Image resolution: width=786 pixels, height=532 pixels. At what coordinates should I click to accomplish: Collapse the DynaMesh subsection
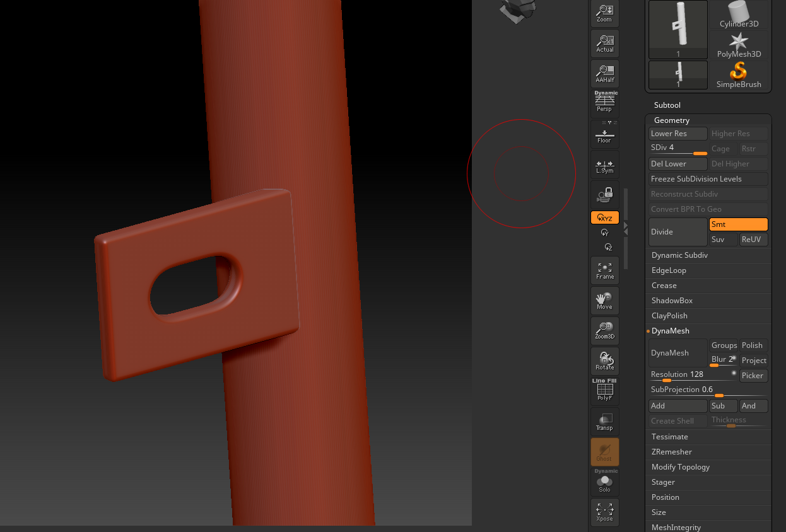(x=671, y=330)
